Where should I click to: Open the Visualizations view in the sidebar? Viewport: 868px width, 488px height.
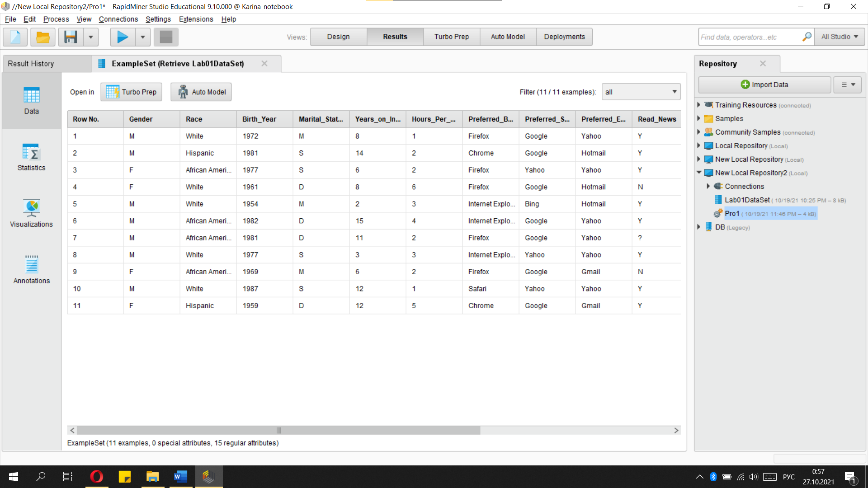point(31,214)
